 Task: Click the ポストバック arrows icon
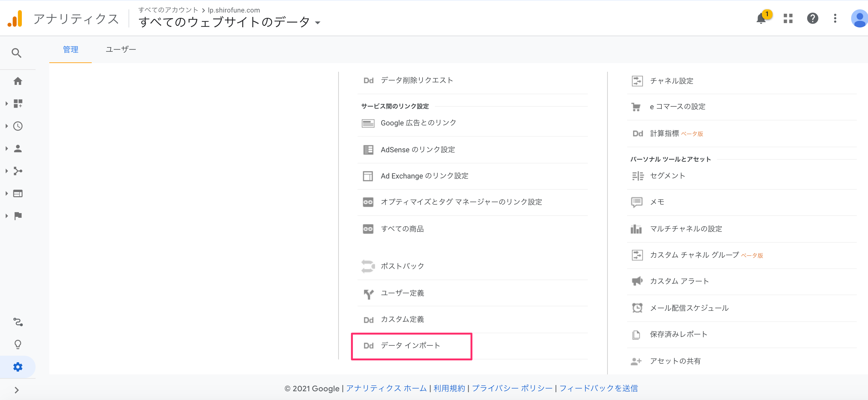(368, 266)
